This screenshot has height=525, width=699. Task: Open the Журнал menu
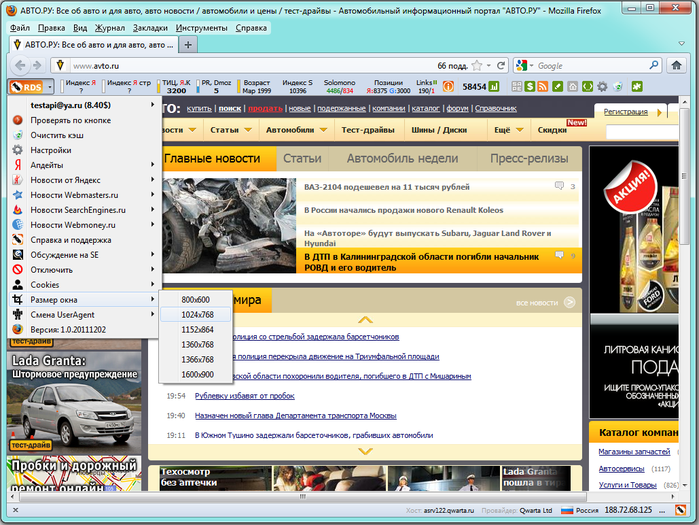[110, 28]
